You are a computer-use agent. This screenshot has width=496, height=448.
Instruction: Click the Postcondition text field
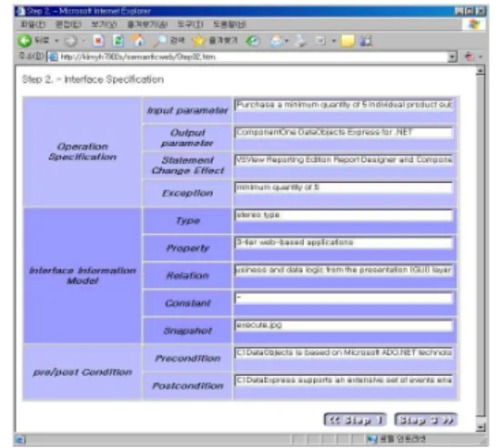[x=343, y=381]
